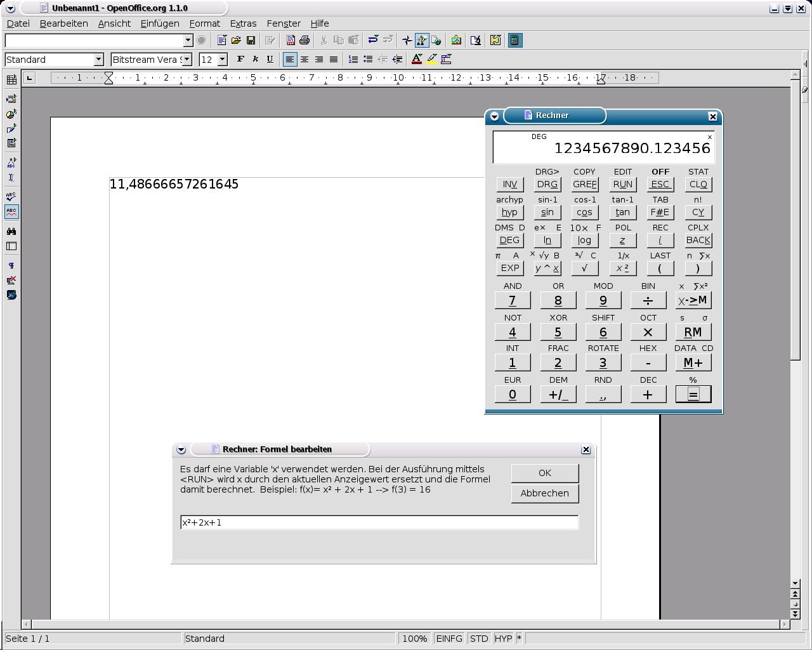812x650 pixels.
Task: Open the font name dropdown
Action: [x=187, y=60]
